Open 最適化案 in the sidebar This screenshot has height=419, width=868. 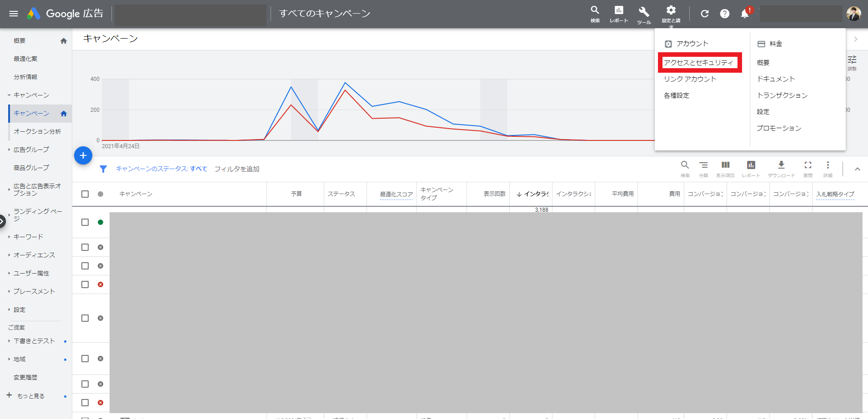pos(25,59)
